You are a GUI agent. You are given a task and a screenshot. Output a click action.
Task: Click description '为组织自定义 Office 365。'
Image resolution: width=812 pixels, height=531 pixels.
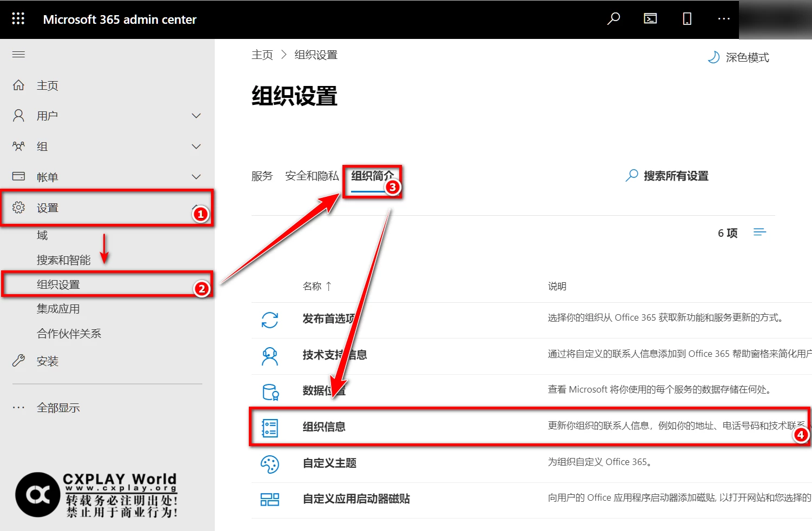coord(600,462)
